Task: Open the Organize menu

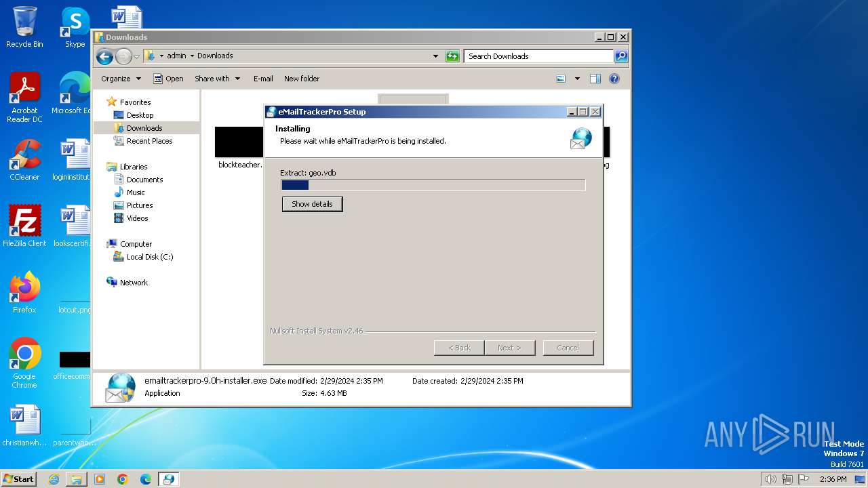Action: (x=121, y=79)
